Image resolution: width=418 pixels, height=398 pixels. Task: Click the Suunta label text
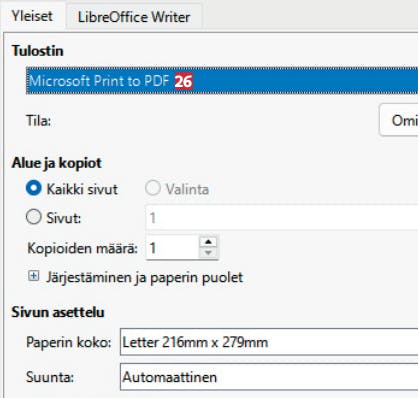50,377
